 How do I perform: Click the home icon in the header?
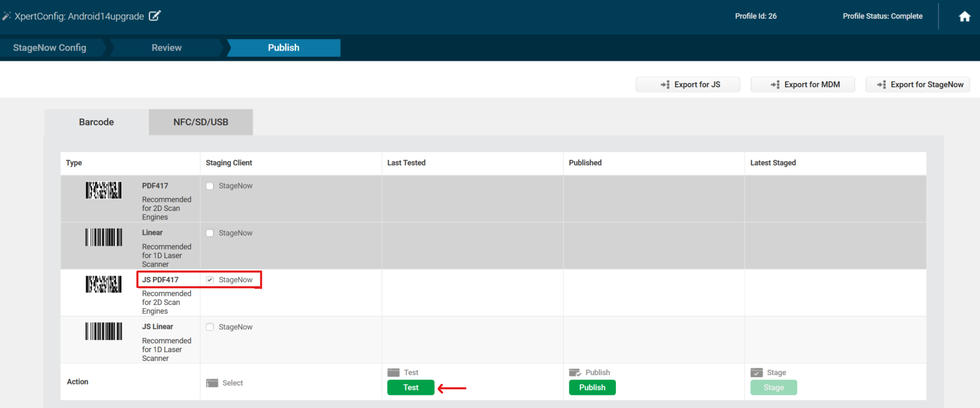[964, 17]
